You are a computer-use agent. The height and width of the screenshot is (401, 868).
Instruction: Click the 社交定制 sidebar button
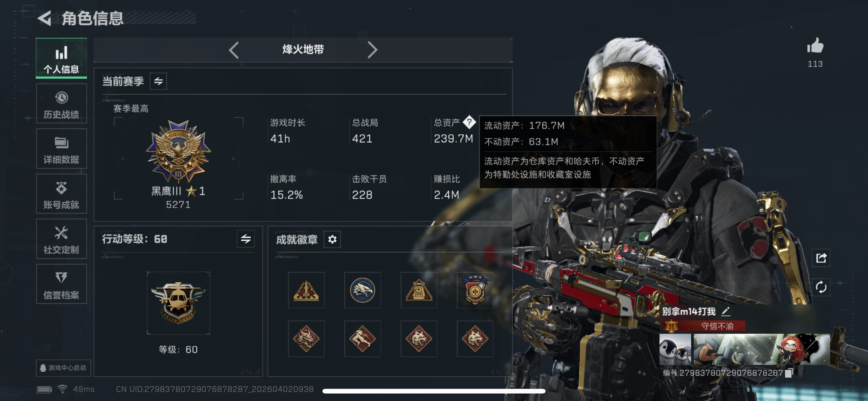tap(61, 239)
